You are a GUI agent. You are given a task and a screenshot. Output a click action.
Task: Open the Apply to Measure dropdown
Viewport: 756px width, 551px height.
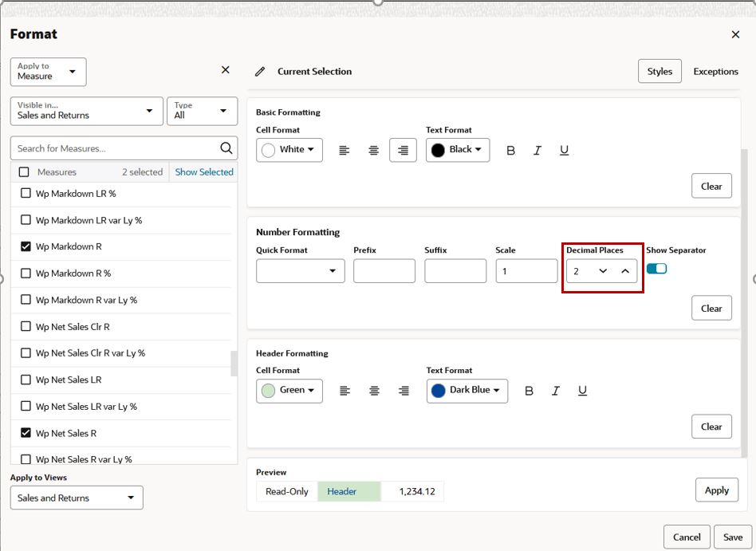[x=48, y=72]
